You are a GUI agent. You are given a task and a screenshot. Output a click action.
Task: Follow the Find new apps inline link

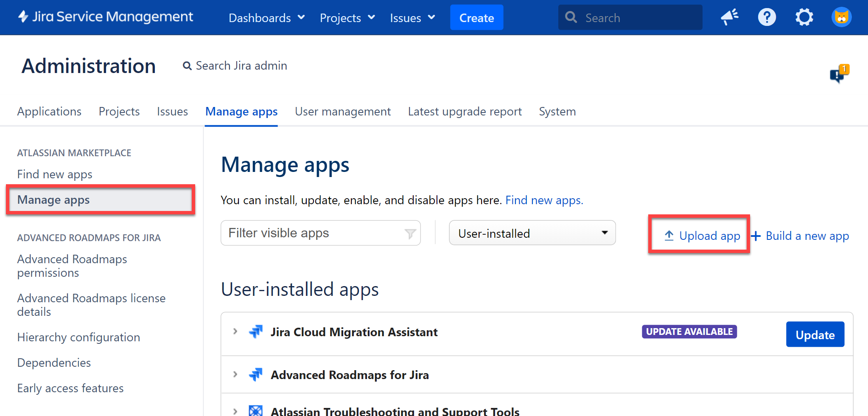tap(544, 200)
